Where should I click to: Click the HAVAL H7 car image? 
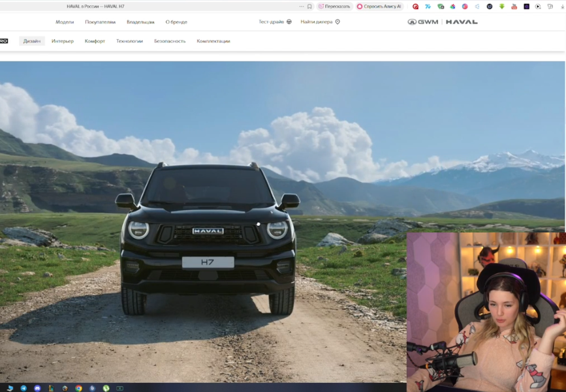[x=208, y=239]
